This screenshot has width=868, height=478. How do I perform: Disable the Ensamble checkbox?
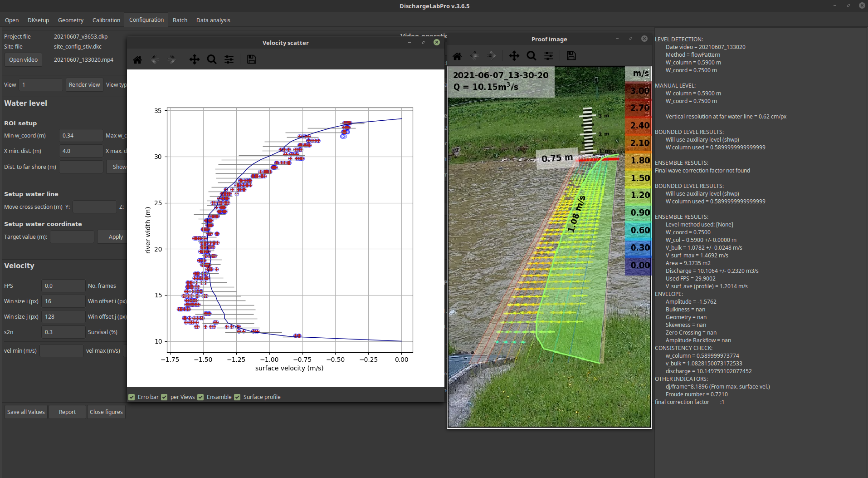click(x=200, y=397)
